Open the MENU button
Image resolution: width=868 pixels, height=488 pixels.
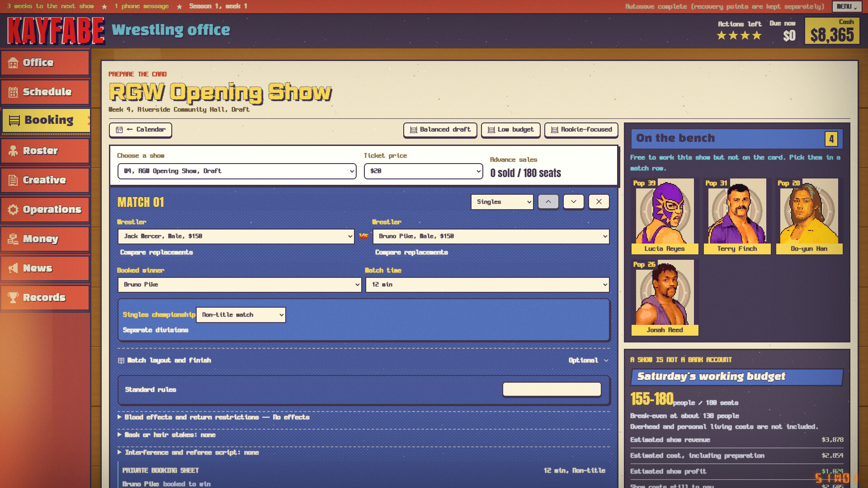pos(846,6)
